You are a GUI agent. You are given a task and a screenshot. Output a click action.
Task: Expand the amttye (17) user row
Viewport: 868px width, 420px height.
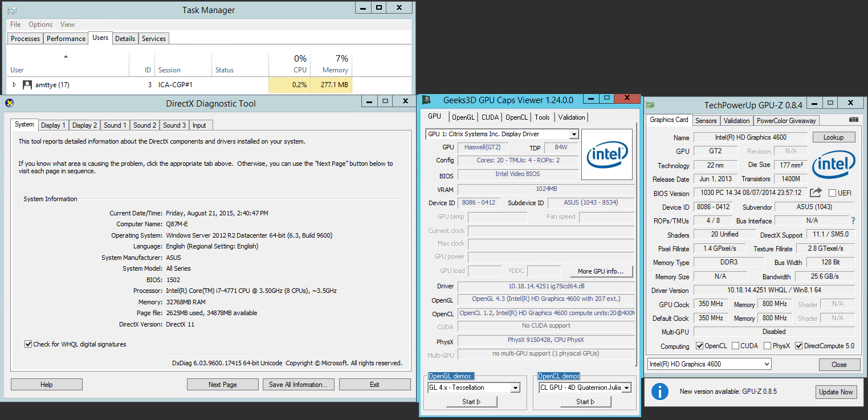15,85
